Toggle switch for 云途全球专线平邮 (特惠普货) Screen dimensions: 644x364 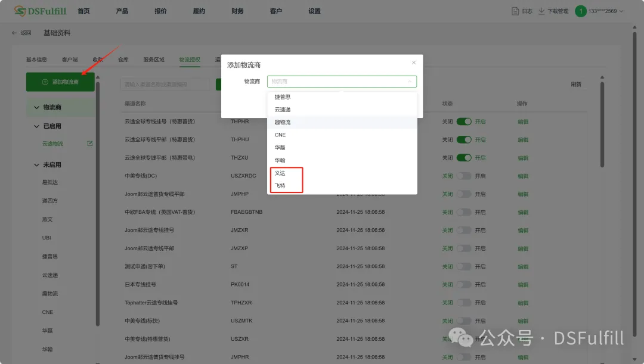click(464, 140)
